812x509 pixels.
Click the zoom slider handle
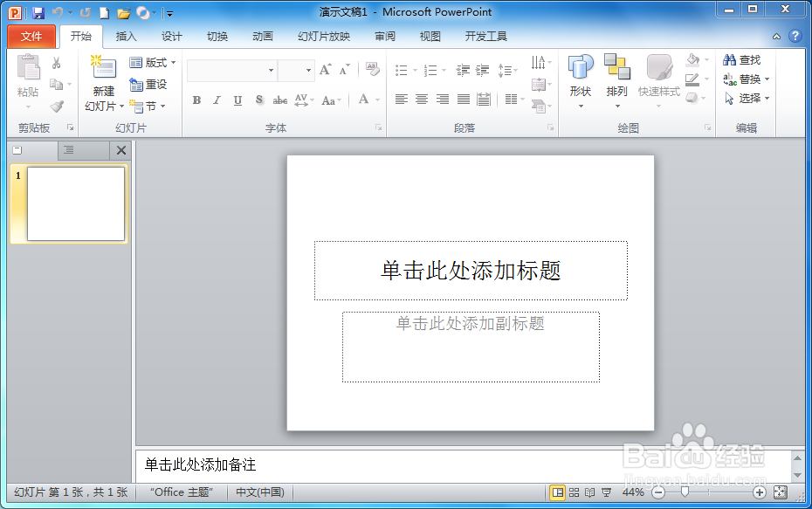tap(685, 492)
